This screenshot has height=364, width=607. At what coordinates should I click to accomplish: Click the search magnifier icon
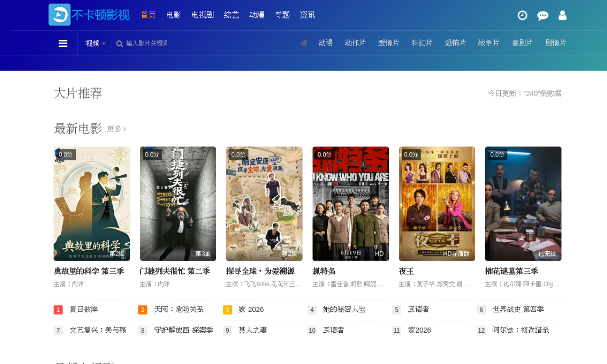click(x=120, y=44)
